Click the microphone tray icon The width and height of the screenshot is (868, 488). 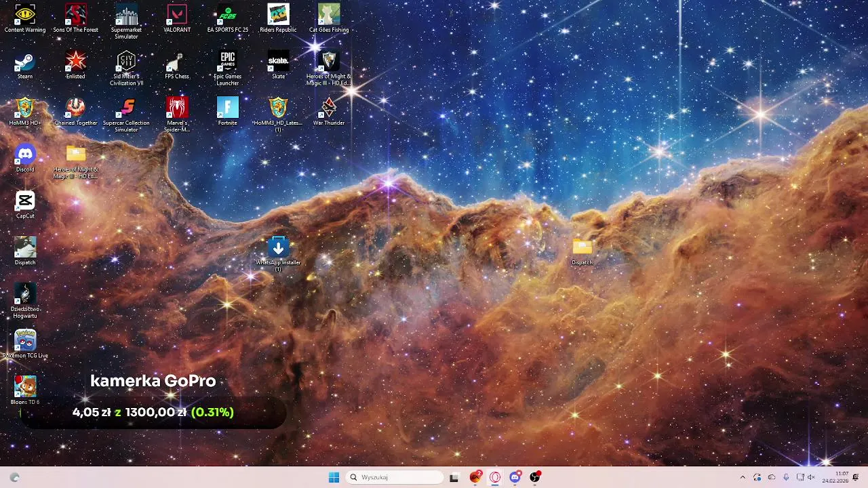pyautogui.click(x=786, y=477)
